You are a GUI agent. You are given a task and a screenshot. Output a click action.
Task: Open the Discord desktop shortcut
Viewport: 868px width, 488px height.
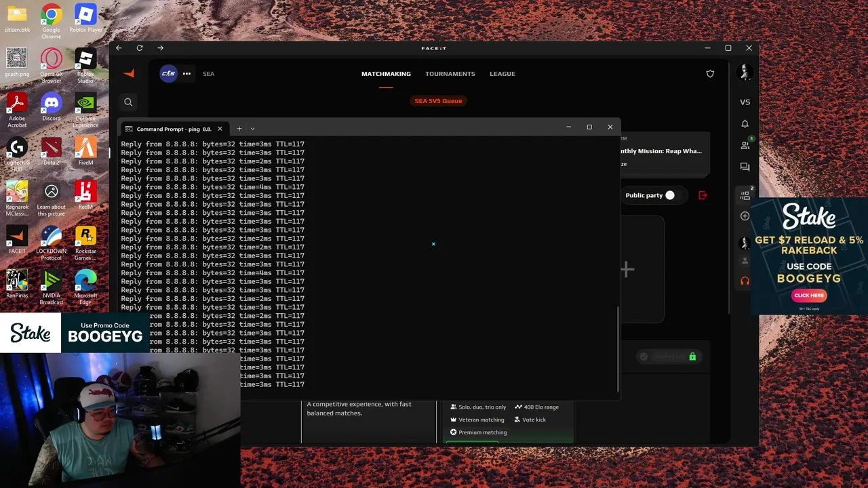[51, 107]
